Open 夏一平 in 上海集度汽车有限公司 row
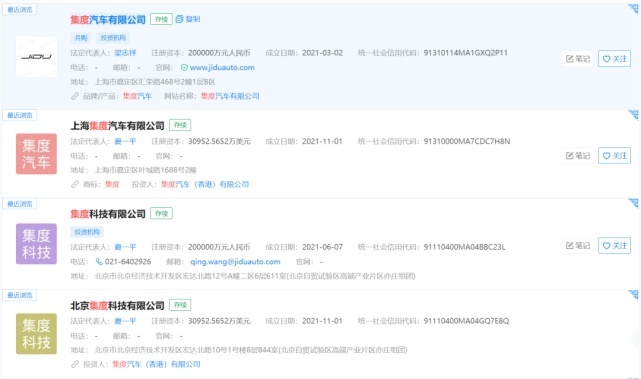The image size is (641, 379). coord(125,141)
